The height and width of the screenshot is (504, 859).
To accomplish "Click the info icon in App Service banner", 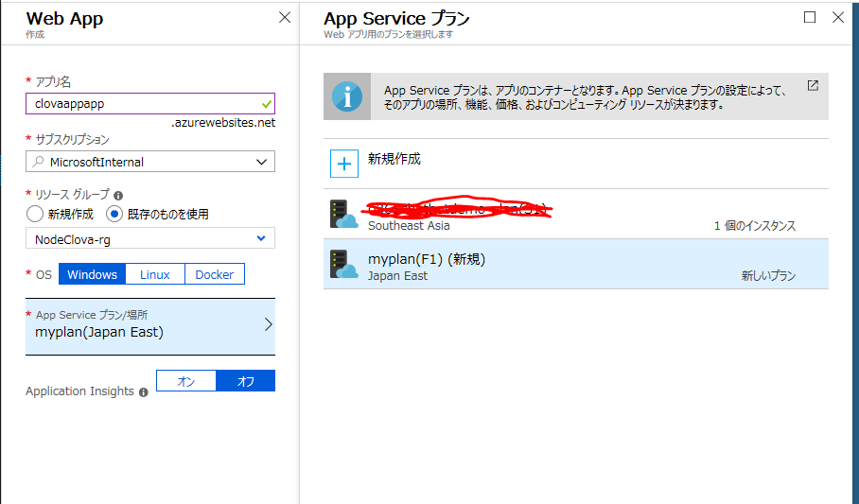I will 347,96.
